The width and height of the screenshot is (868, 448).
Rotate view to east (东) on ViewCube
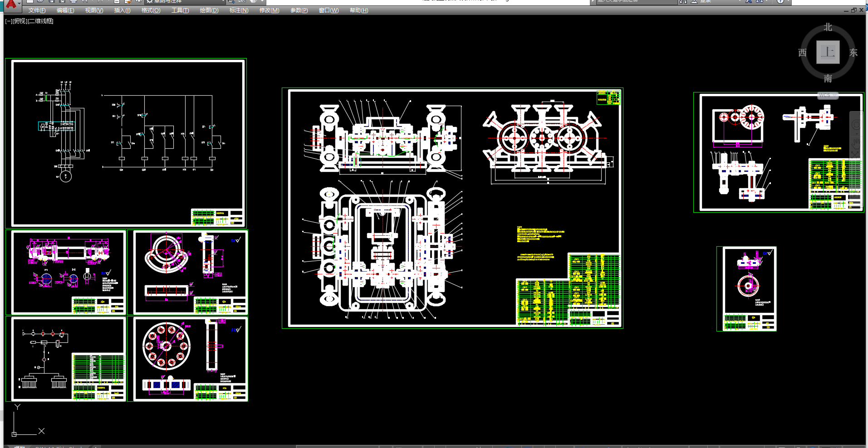pyautogui.click(x=853, y=53)
